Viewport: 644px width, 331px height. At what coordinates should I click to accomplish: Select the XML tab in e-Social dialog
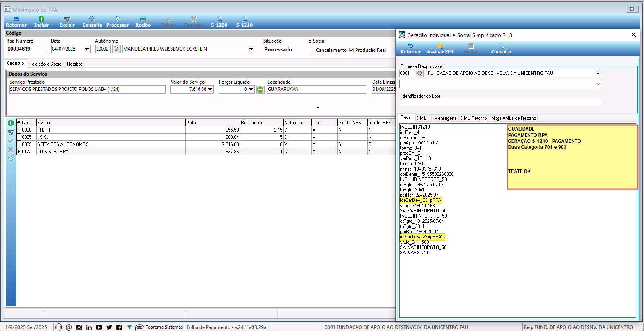(421, 118)
